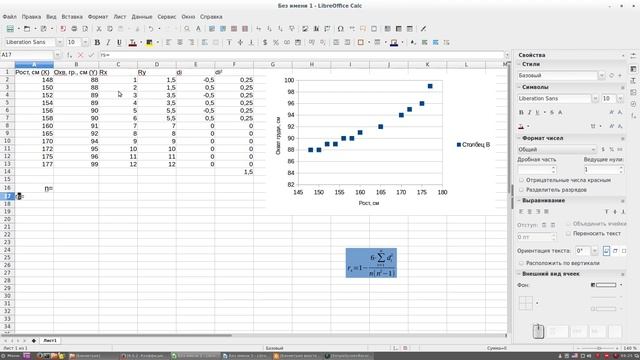Viewport: 640px width, 360px height.
Task: Open the text orientation angle dropdown
Action: click(x=594, y=251)
